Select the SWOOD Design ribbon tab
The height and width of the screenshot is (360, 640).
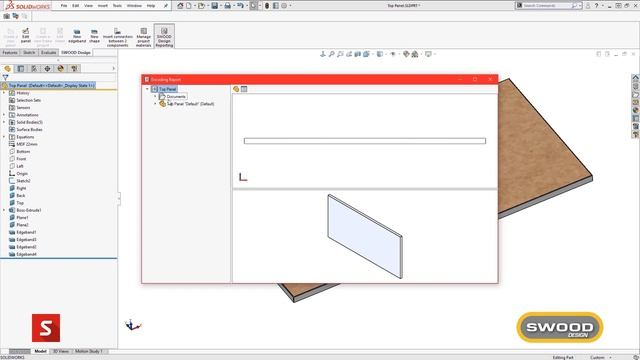(76, 53)
